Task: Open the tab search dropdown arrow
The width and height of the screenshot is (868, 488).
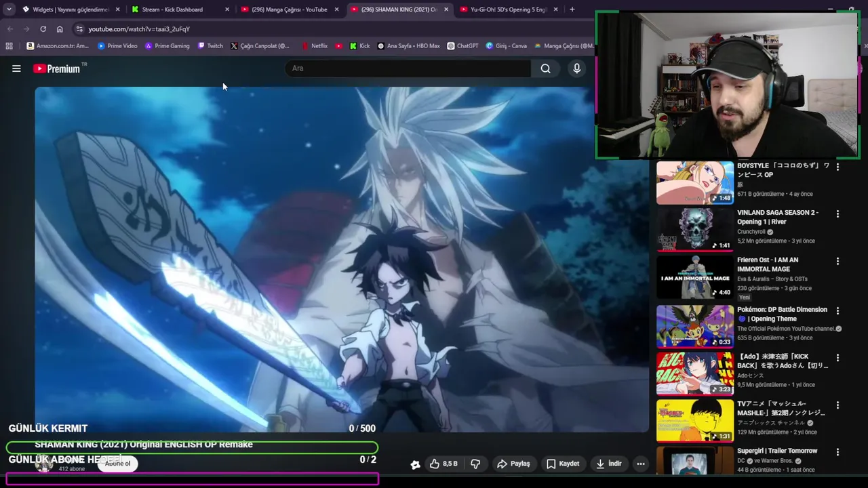Action: click(x=9, y=9)
